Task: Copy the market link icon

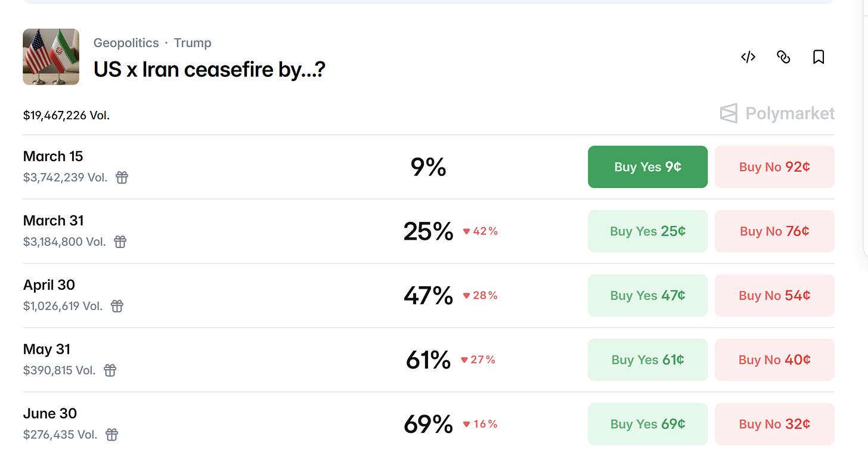Action: coord(783,57)
